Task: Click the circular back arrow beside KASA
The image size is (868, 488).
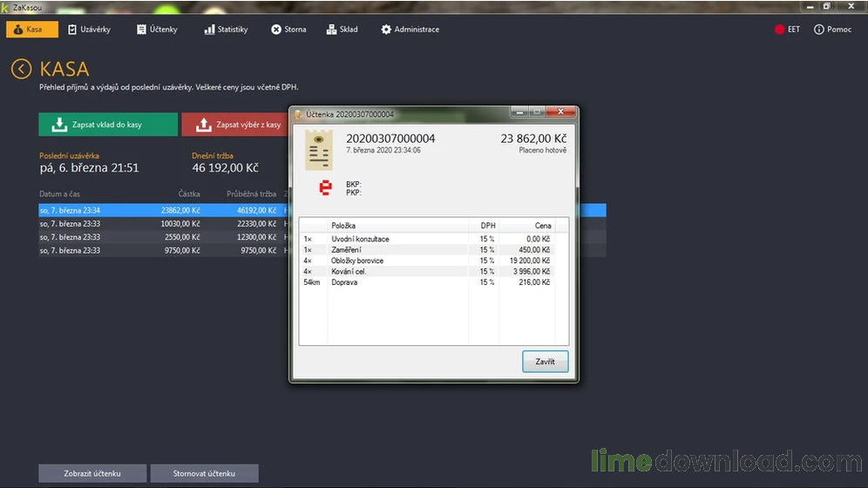Action: [21, 69]
